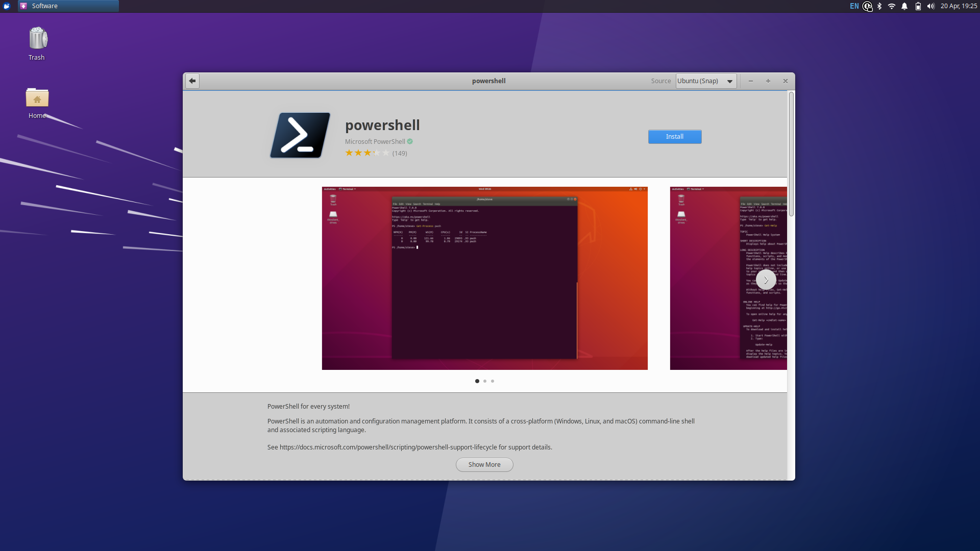Click the back arrow in Software
This screenshot has height=551, width=980.
(x=192, y=81)
